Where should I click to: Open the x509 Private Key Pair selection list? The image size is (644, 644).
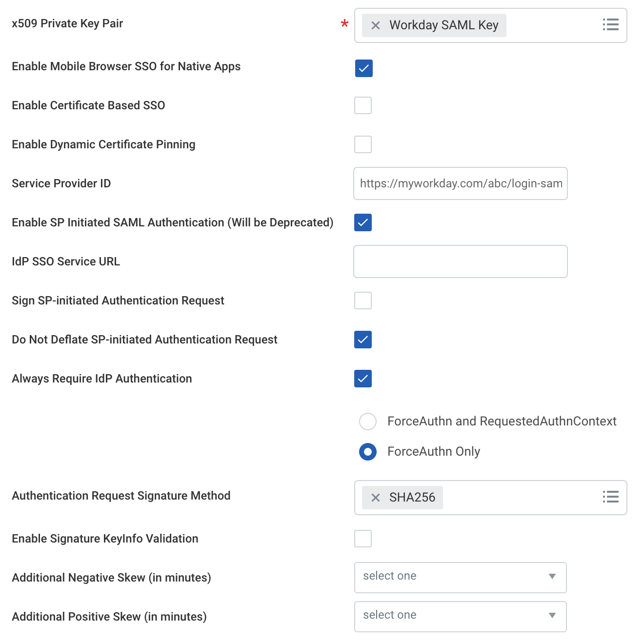[610, 25]
